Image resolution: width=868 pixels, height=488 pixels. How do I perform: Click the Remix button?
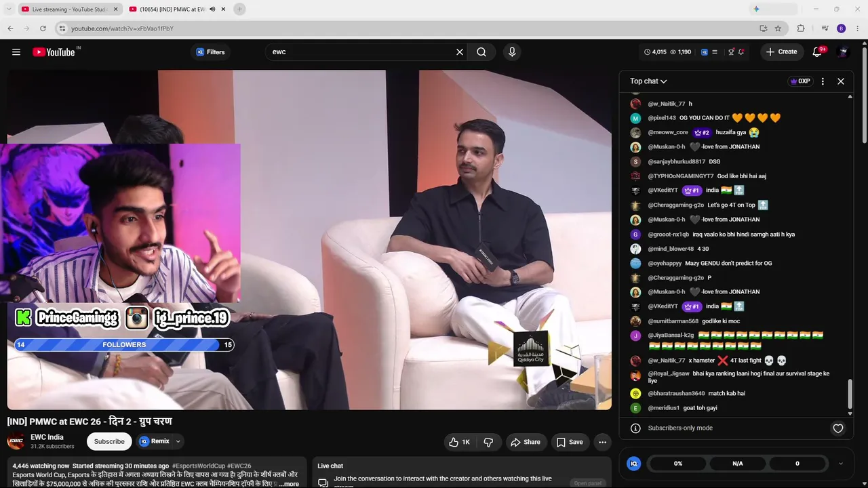coord(155,441)
